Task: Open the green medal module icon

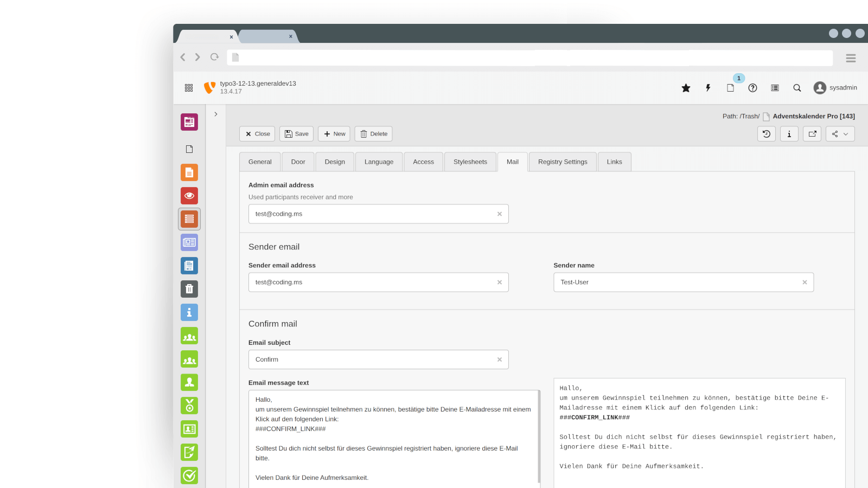Action: pos(189,406)
